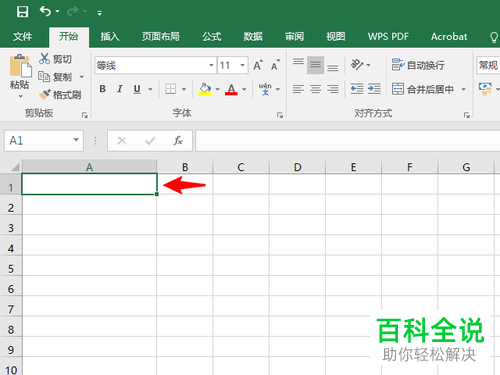Open the Undo history dropdown arrow
Screen dimensions: 500x375
coord(57,12)
